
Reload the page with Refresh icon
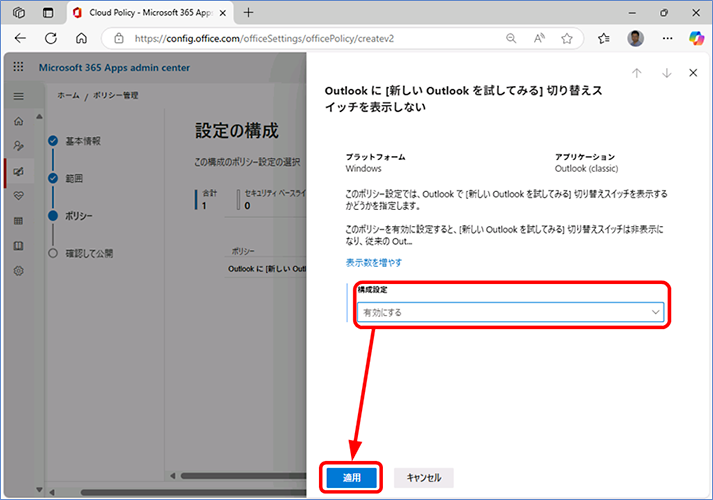click(51, 39)
